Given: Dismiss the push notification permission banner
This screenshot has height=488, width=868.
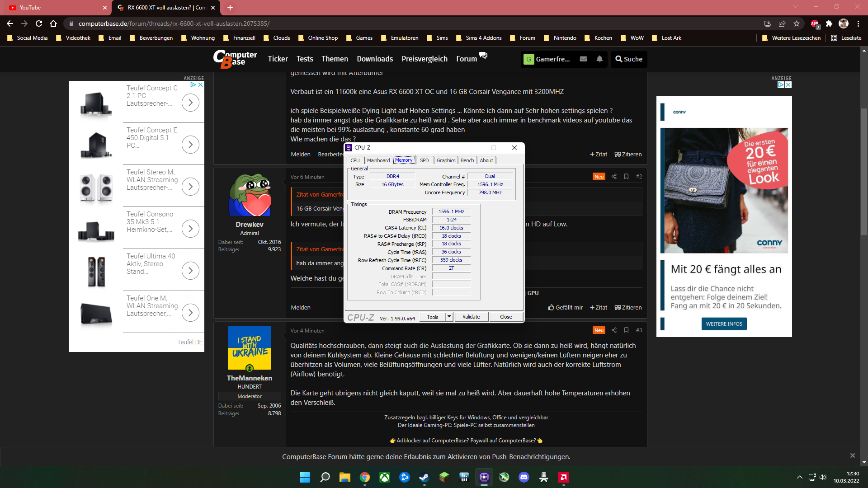Looking at the screenshot, I should 852,455.
